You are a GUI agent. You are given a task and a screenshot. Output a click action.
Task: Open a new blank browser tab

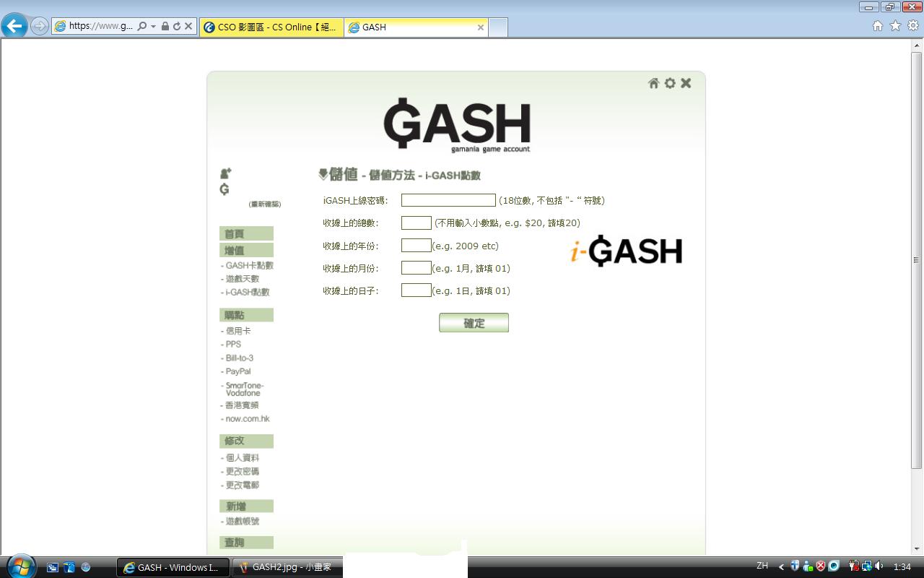[x=498, y=27]
